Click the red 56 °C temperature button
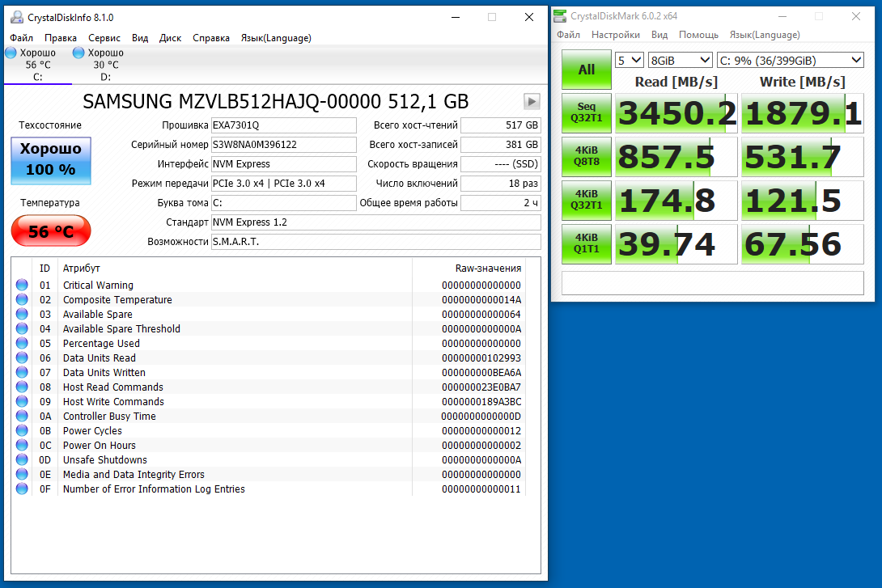 click(x=51, y=231)
